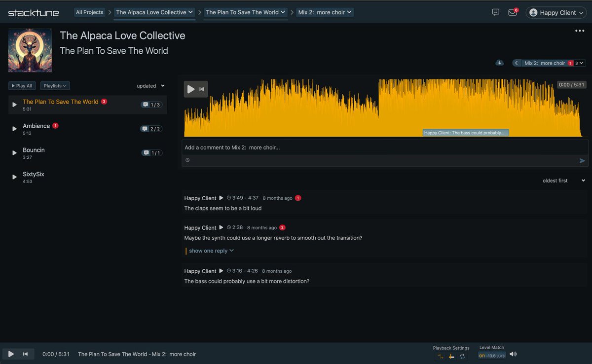Click the blue download icon above the waveform
The width and height of the screenshot is (592, 364).
coord(499,63)
